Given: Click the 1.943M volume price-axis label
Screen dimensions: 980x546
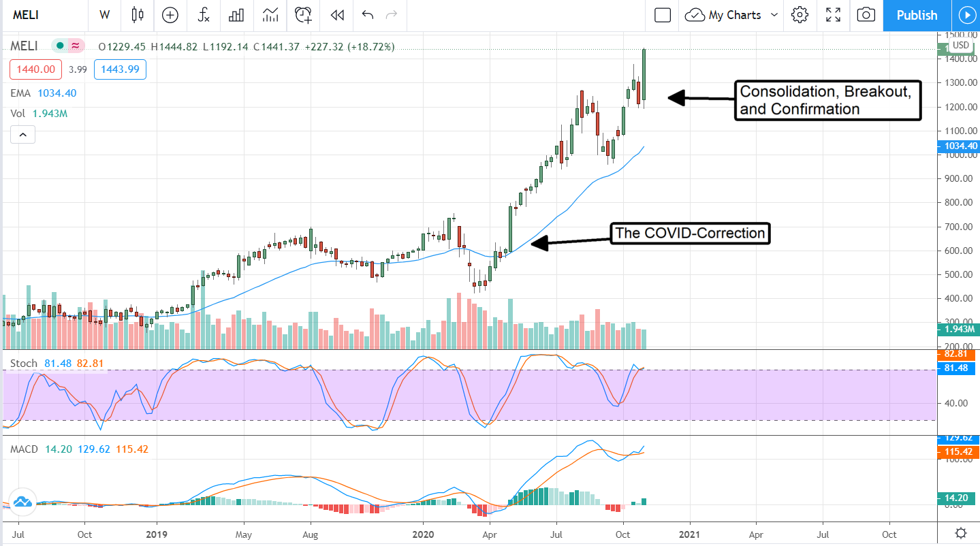Looking at the screenshot, I should [960, 330].
